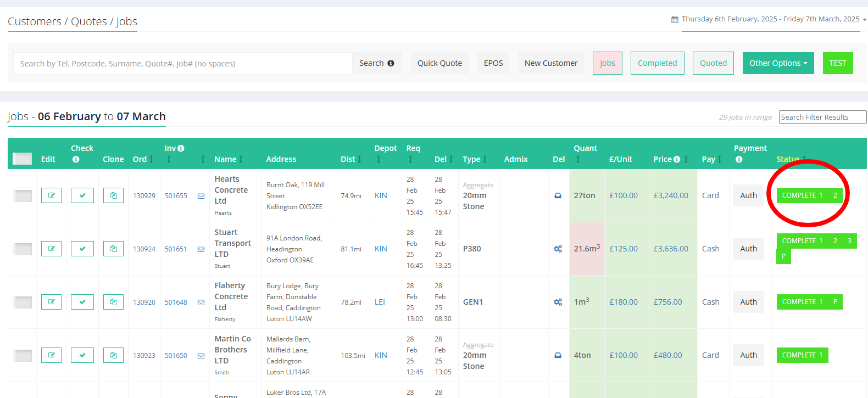Click envelope icon for invoice 501655

201,196
